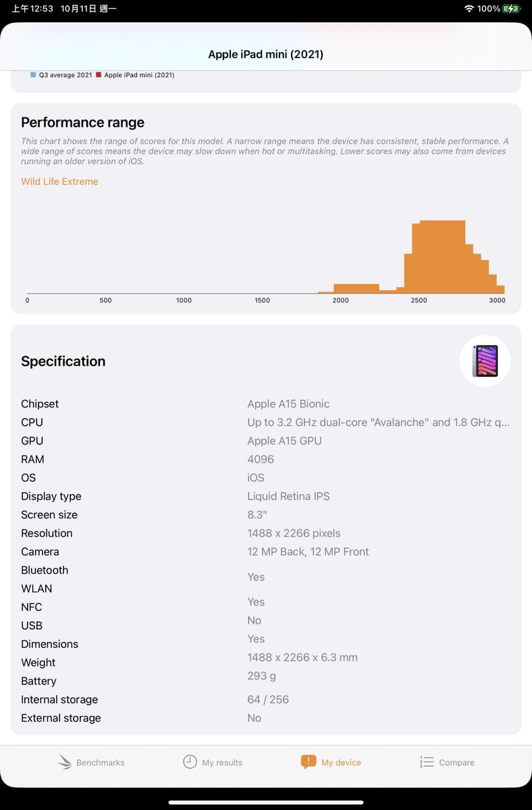Tap the Performance range heading
532x810 pixels.
(x=83, y=122)
